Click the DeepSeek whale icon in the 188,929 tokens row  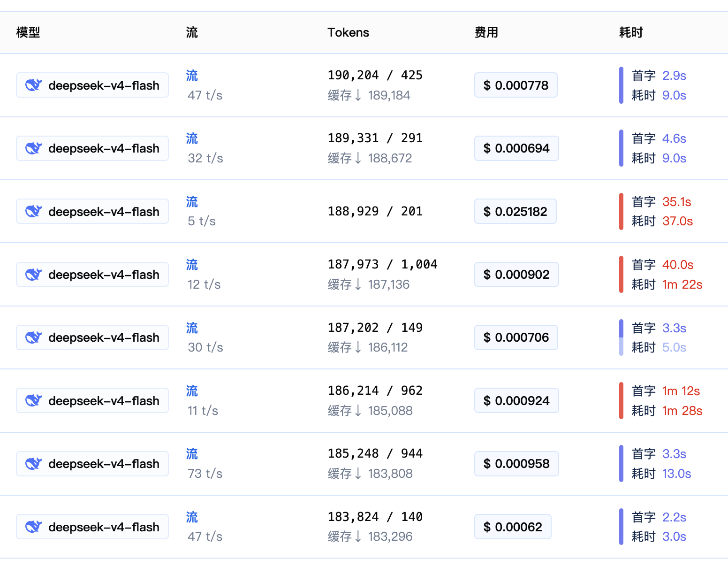click(34, 211)
